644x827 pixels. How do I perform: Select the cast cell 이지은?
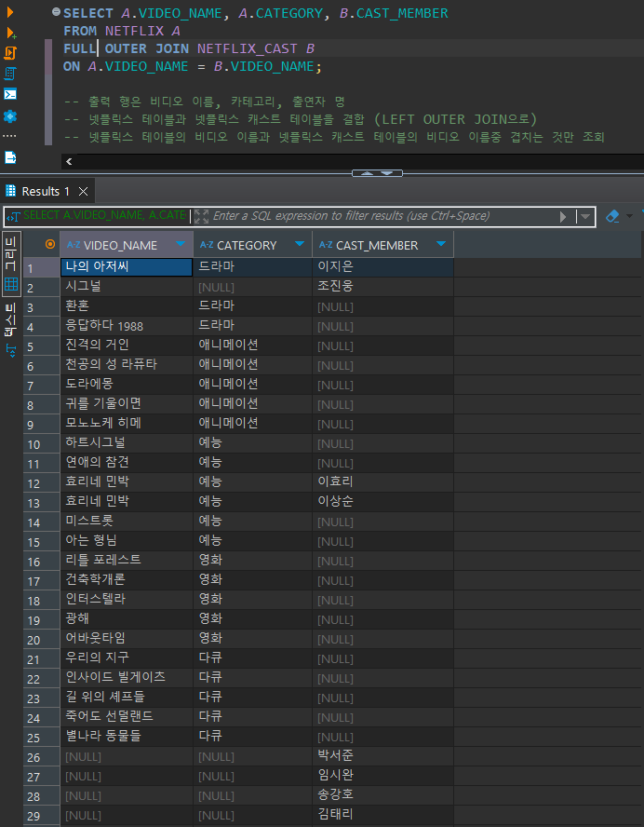382,267
